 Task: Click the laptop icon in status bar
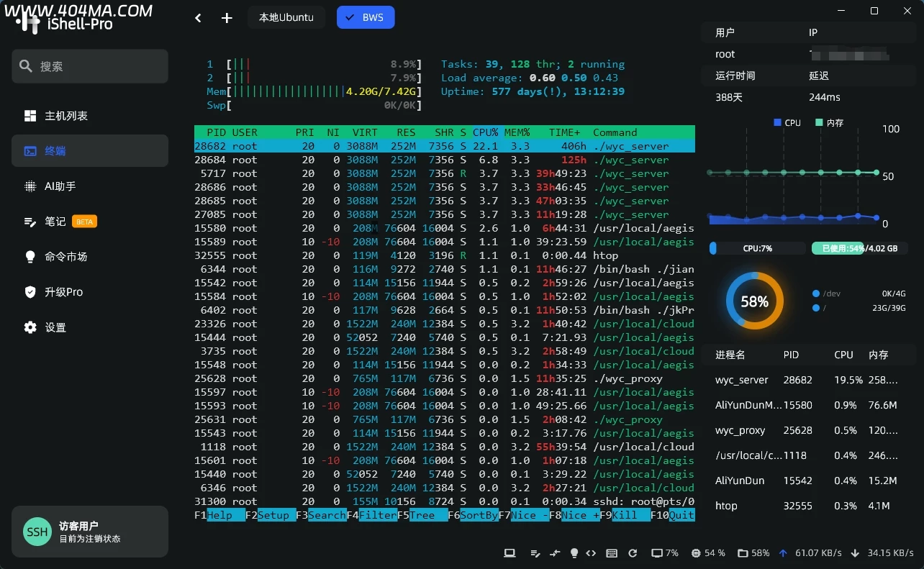509,553
